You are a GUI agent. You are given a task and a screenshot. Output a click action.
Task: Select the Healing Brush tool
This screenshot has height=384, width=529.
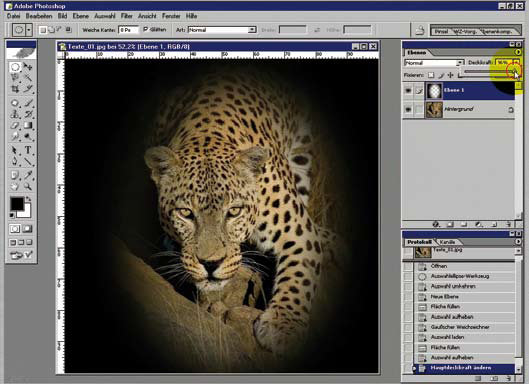[x=15, y=103]
